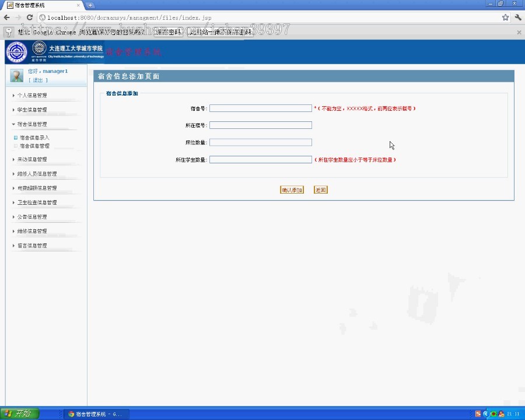
Task: Click the browser forward arrow
Action: [x=18, y=17]
